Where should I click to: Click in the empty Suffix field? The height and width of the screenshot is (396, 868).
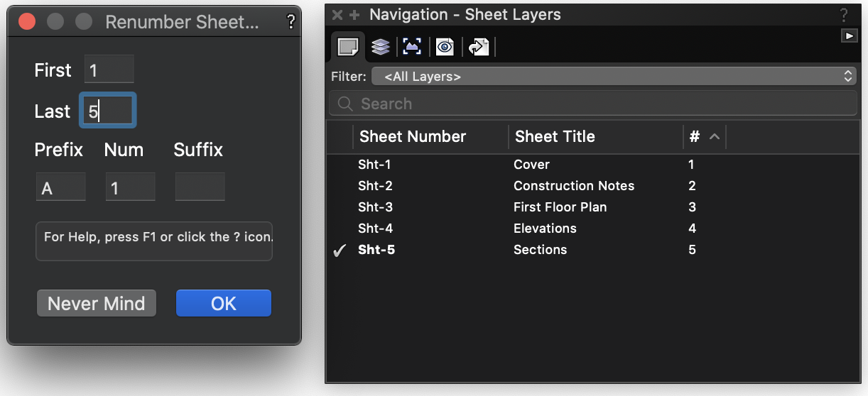click(x=200, y=187)
